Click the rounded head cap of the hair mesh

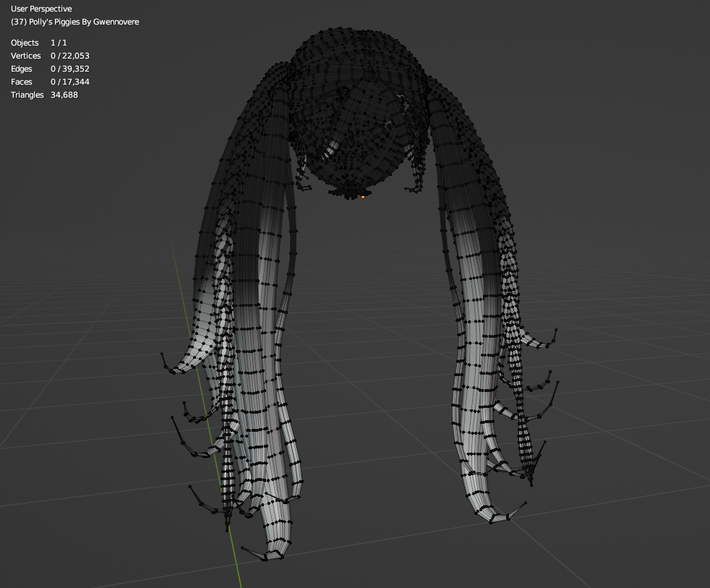point(358,114)
